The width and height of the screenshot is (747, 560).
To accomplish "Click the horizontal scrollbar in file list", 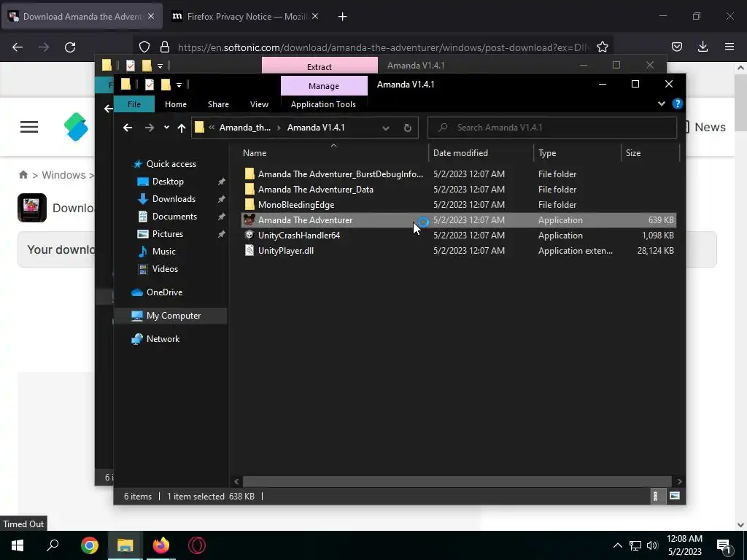I will point(457,481).
